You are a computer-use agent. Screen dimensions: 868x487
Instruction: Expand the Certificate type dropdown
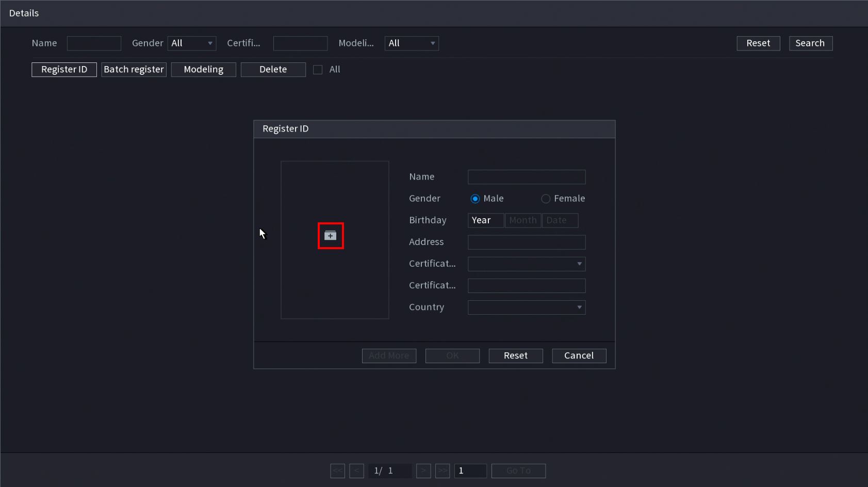pos(526,264)
